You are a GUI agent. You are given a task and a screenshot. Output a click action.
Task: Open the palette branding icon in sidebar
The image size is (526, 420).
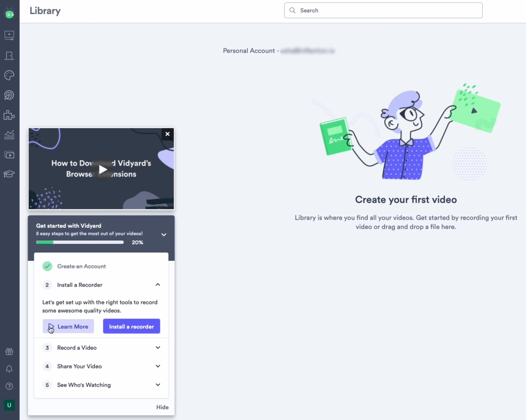(x=9, y=75)
